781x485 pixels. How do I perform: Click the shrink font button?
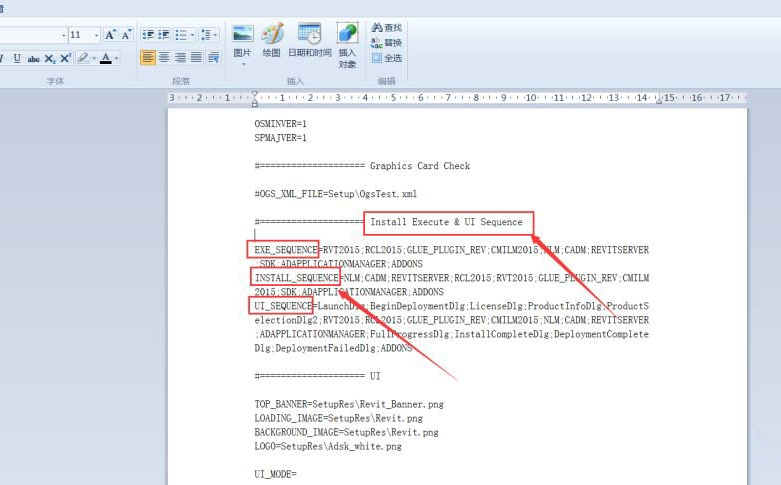(126, 34)
